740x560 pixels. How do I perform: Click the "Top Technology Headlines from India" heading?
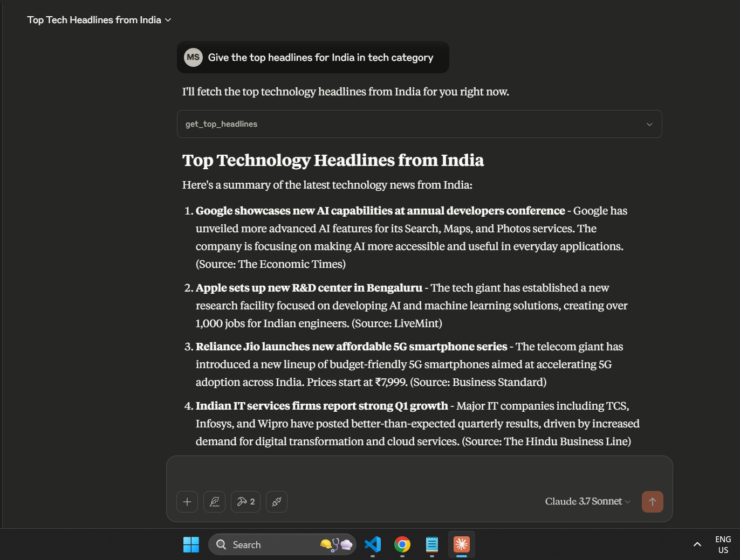[x=333, y=160]
